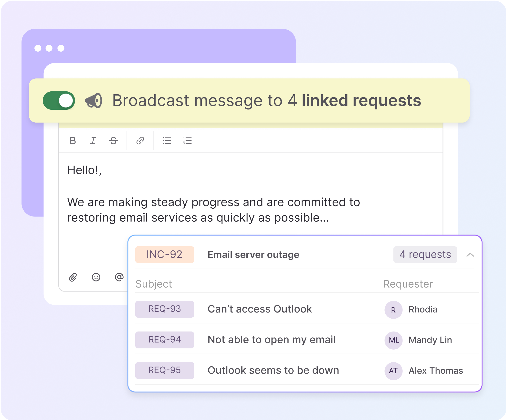The height and width of the screenshot is (420, 506).
Task: Insert a hyperlink
Action: pos(140,141)
